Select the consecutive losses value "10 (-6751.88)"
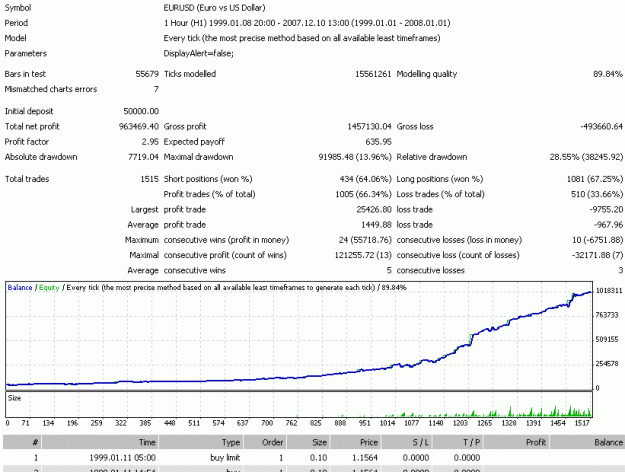This screenshot has height=472, width=625. 597,240
